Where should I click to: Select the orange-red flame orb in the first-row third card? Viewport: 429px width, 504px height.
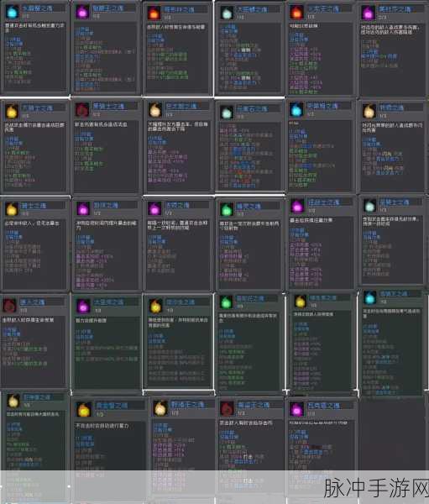point(154,13)
